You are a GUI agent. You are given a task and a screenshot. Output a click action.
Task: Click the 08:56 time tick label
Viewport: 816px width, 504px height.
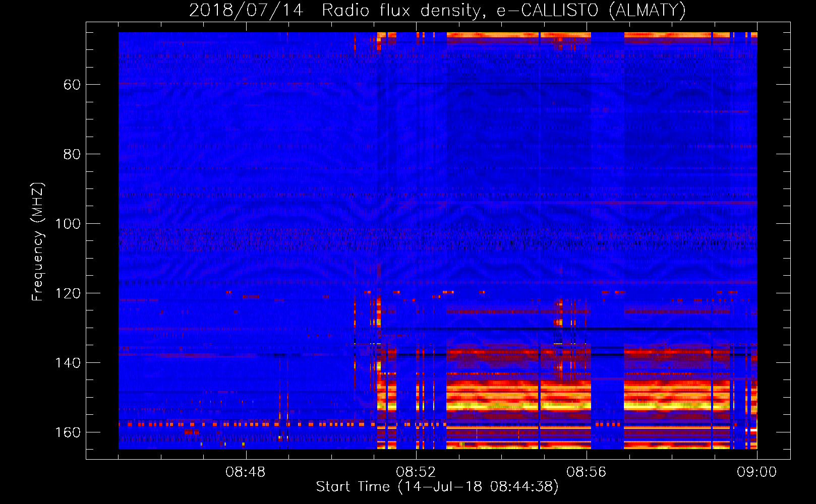click(587, 472)
